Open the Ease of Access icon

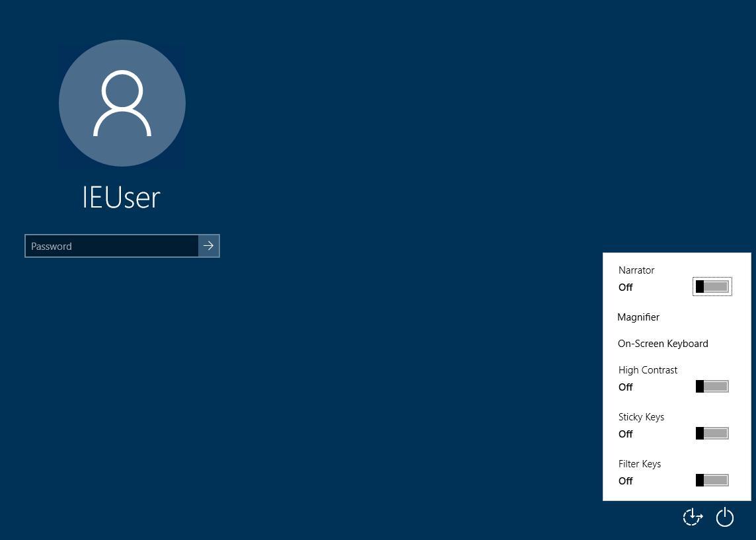tap(692, 517)
